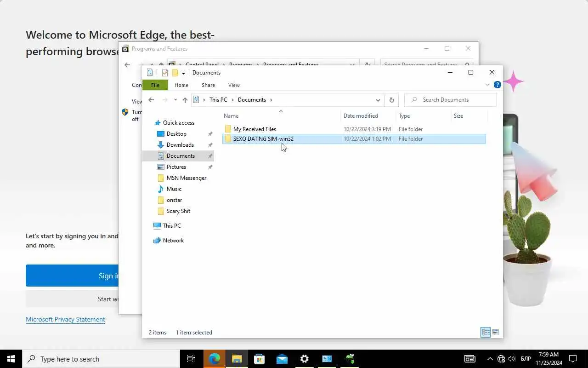This screenshot has height=368, width=588.
Task: Click the Search Documents field
Action: [x=451, y=100]
